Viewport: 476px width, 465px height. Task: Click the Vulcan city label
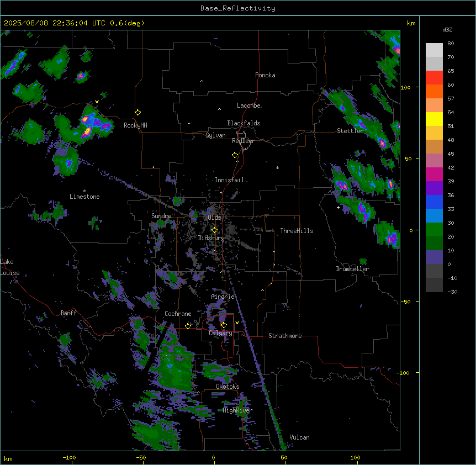click(300, 437)
